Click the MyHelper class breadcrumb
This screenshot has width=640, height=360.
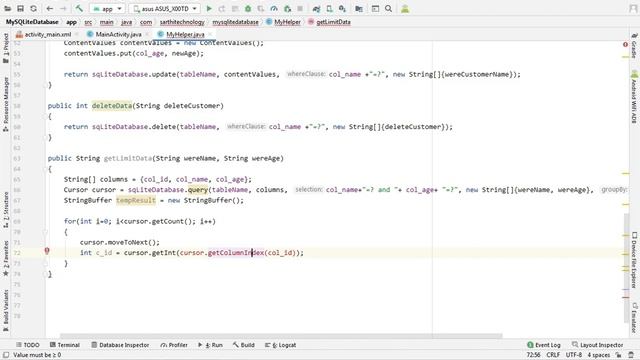(x=283, y=22)
